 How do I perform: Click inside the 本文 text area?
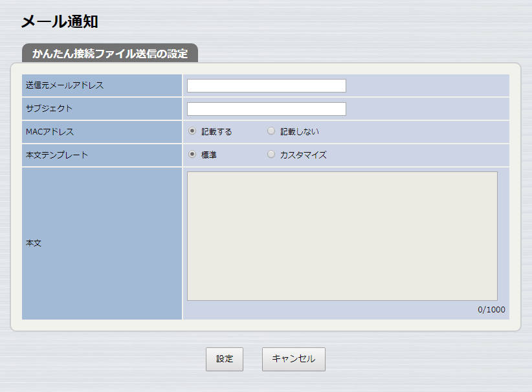pos(342,235)
